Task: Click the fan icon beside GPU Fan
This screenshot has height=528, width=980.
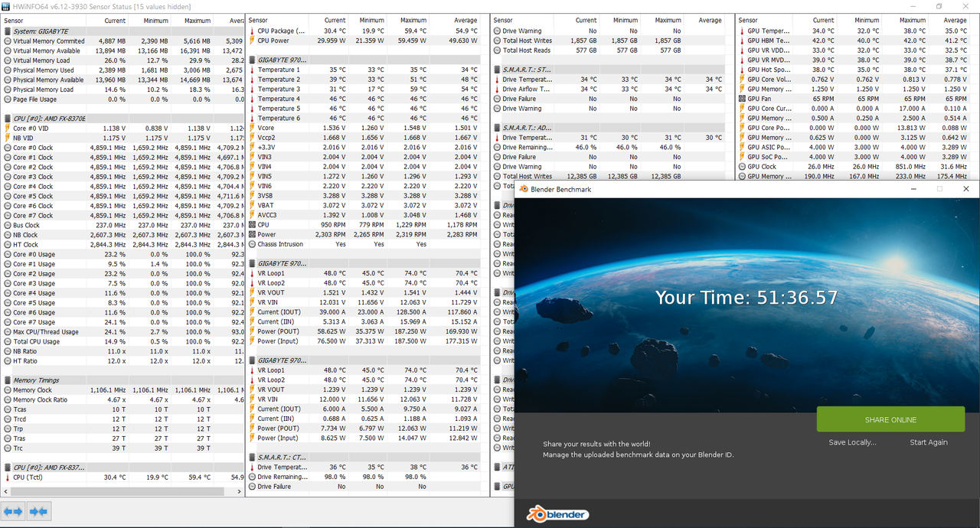Action: pos(742,99)
